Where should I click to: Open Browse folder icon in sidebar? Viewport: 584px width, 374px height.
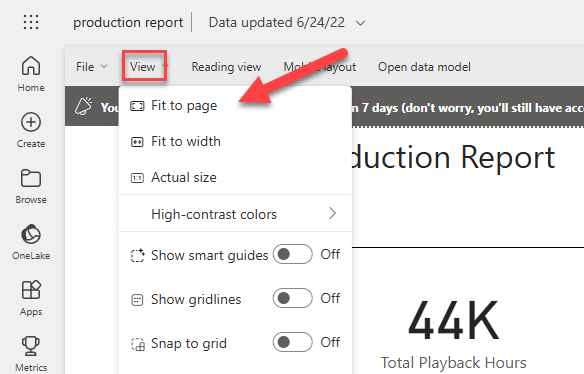31,178
